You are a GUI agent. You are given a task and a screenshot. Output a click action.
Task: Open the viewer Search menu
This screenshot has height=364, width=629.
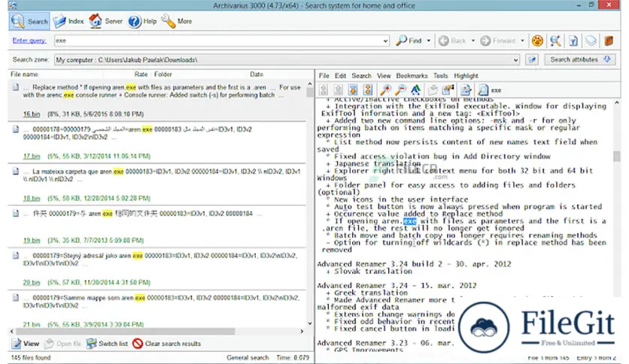pyautogui.click(x=361, y=76)
